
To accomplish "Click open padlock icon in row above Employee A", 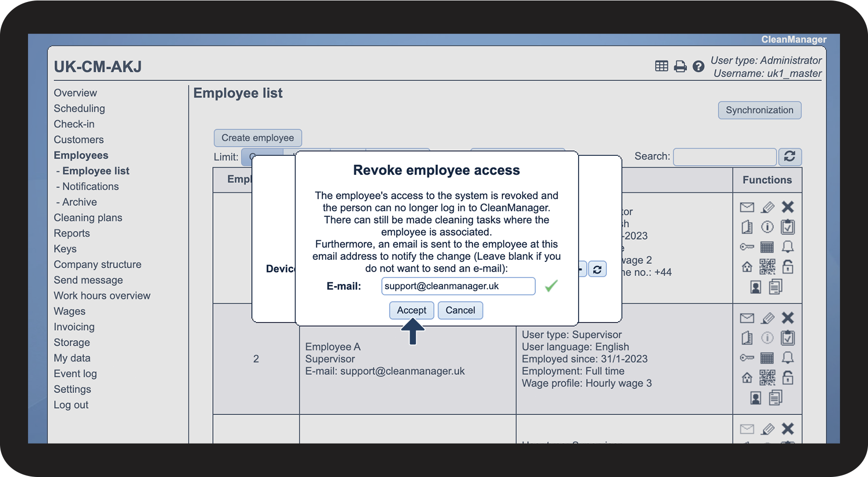I will coord(787,266).
